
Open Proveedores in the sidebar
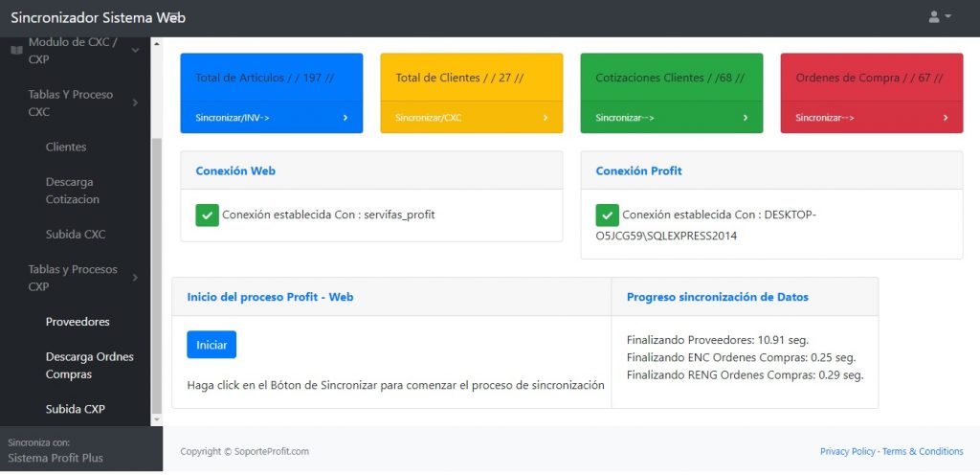78,322
